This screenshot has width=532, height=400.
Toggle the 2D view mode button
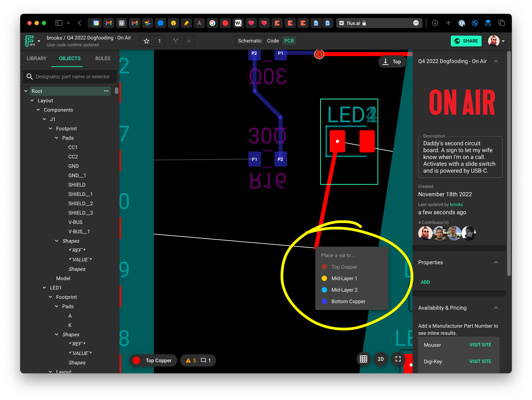[x=380, y=359]
